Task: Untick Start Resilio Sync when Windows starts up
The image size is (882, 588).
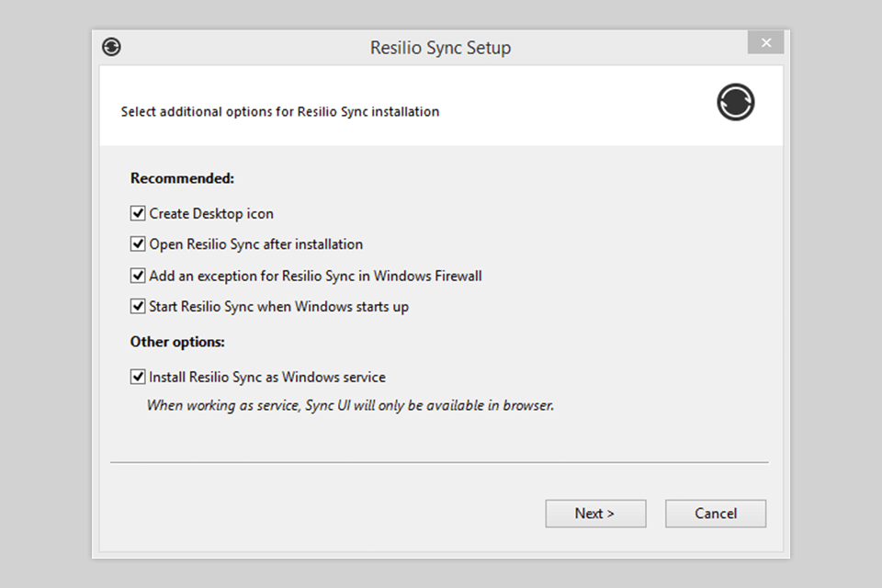Action: point(139,307)
